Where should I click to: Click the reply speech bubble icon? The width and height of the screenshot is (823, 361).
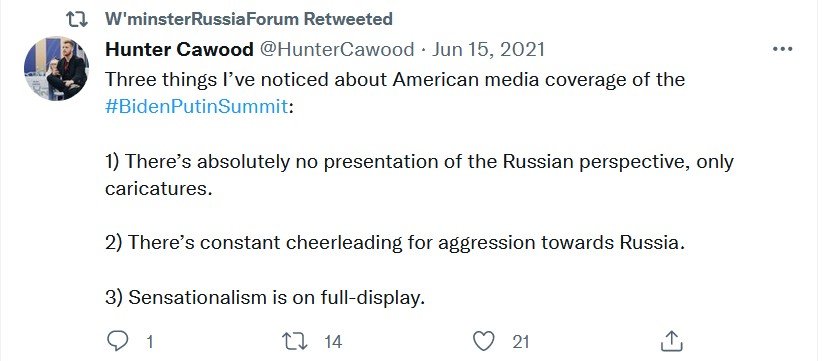pyautogui.click(x=118, y=342)
